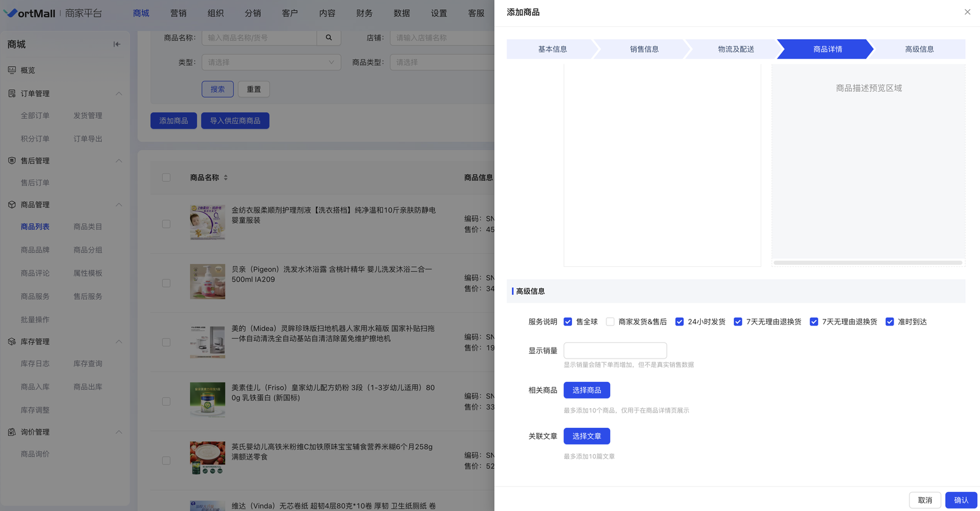Click the 售后管理 shield icon

pyautogui.click(x=12, y=161)
